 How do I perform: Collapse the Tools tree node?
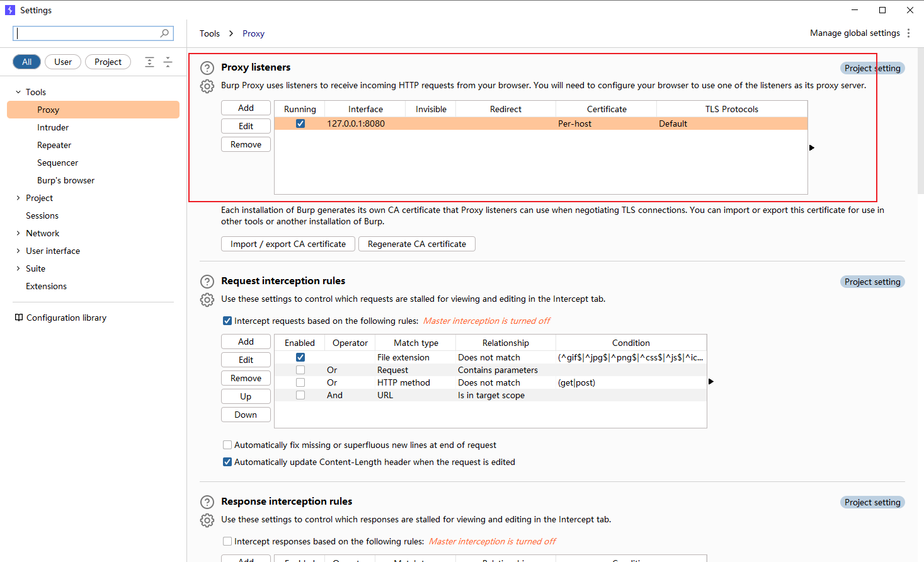18,92
